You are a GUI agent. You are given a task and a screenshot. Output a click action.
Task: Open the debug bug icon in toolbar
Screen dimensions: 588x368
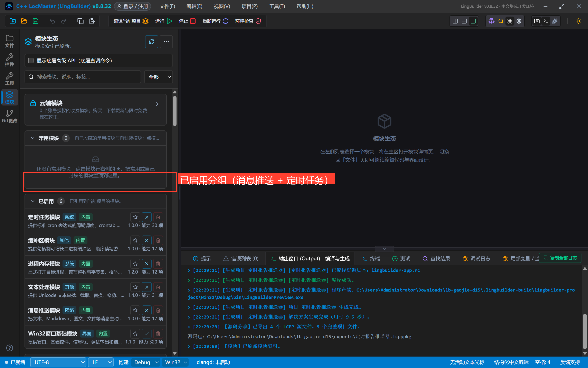tap(491, 21)
